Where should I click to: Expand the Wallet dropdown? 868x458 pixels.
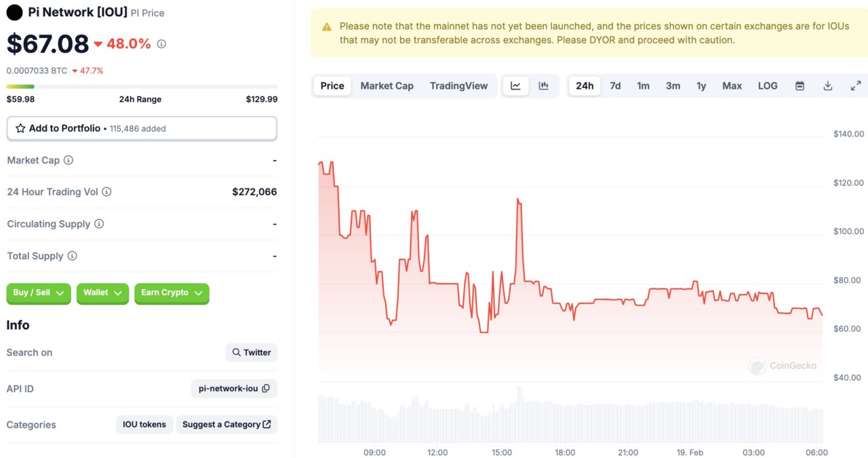point(102,293)
